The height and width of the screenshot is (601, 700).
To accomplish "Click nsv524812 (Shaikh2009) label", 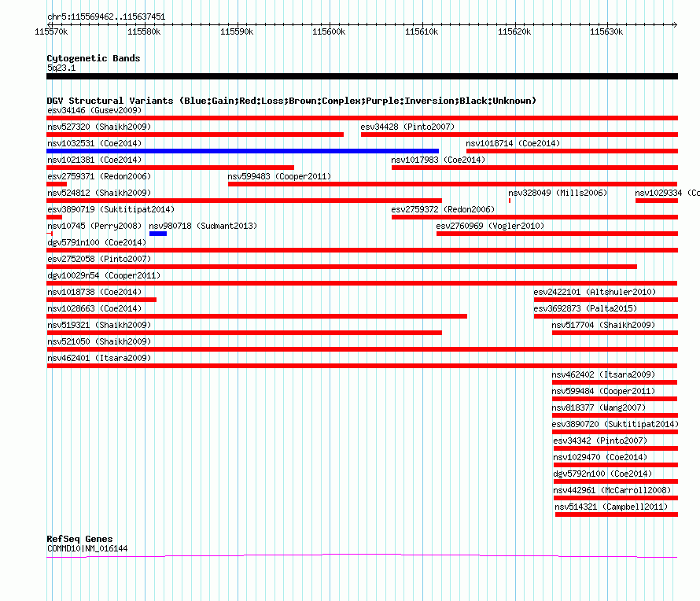I will pyautogui.click(x=99, y=193).
